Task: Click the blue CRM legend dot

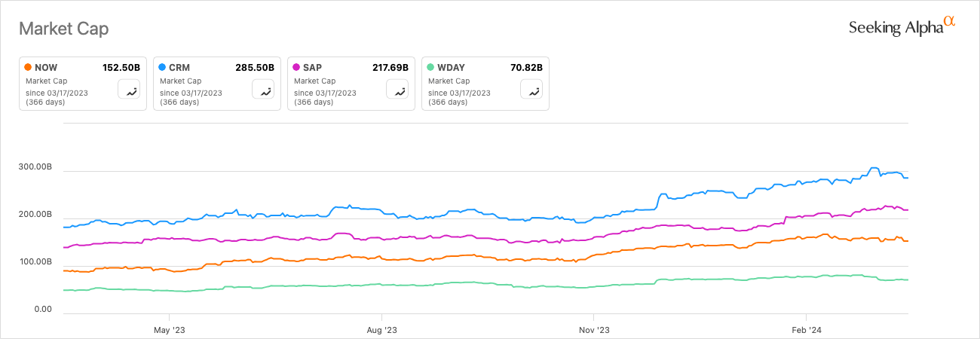Action: point(163,67)
